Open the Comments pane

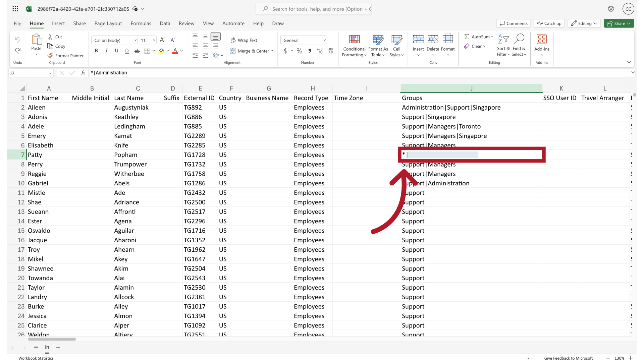point(514,23)
